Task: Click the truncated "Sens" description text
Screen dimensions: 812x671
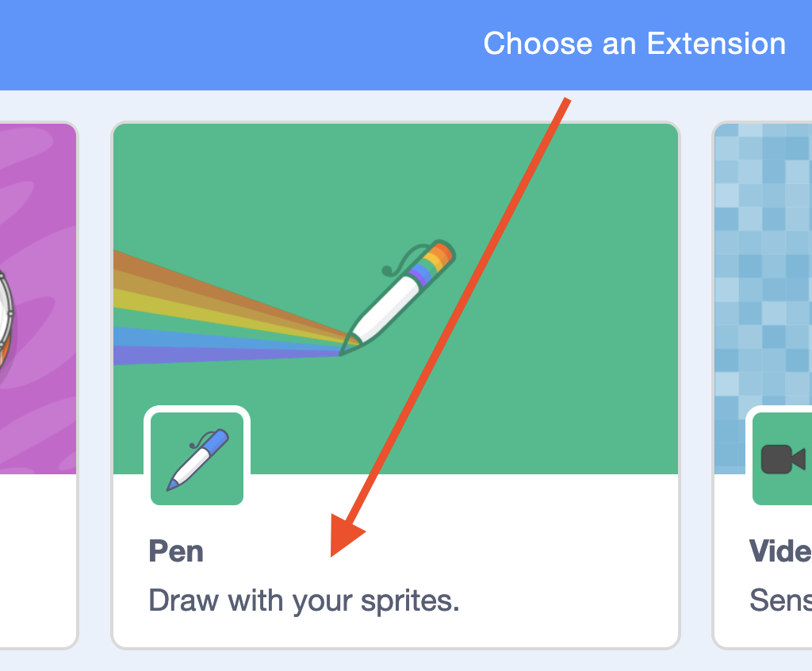Action: pos(781,600)
